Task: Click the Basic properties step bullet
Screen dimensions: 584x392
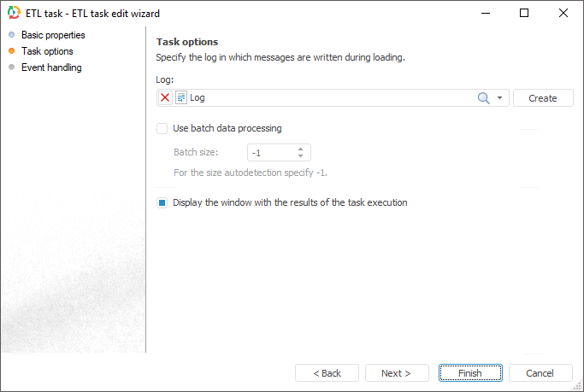Action: pyautogui.click(x=12, y=35)
